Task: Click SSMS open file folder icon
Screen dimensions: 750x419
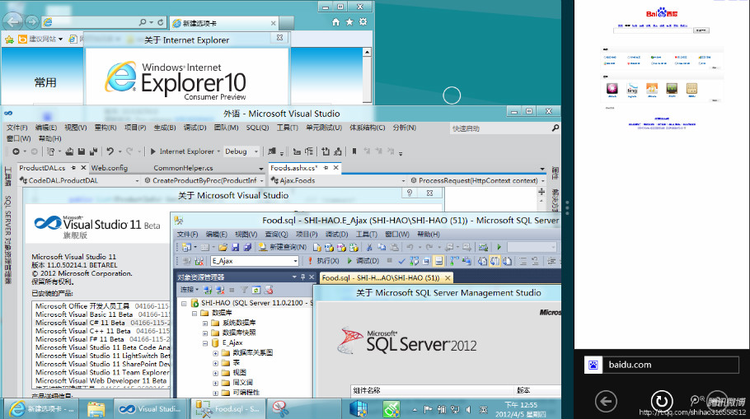Action: 222,247
